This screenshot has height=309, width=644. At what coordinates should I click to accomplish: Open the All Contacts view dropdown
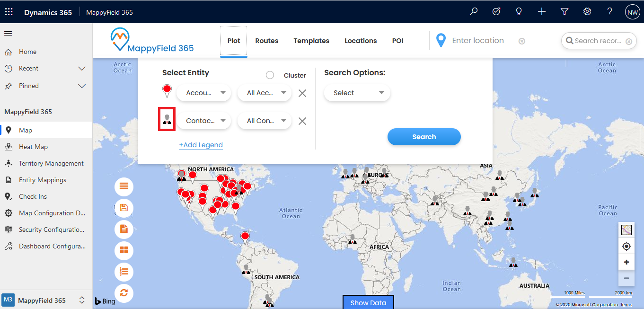click(264, 121)
